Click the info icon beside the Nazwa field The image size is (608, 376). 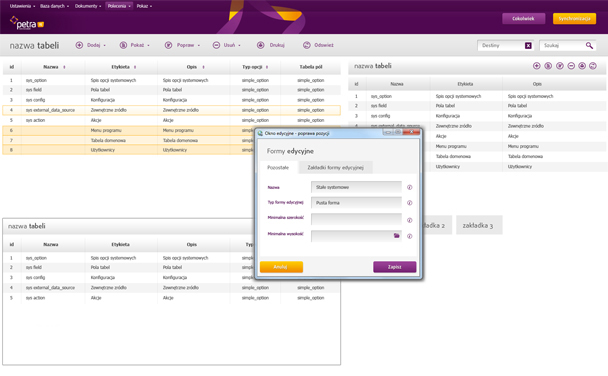click(x=409, y=187)
